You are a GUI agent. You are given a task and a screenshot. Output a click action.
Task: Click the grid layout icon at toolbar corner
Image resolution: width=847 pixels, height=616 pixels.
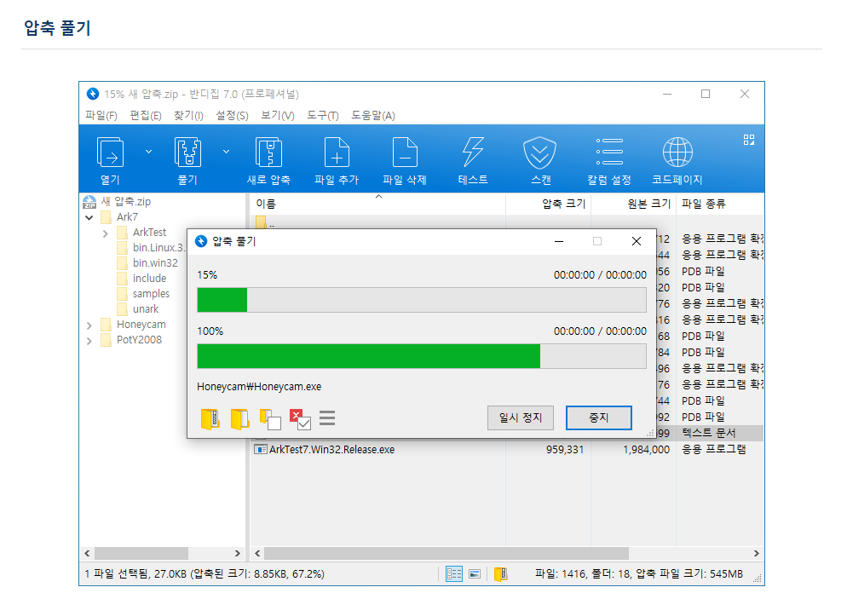click(x=749, y=140)
